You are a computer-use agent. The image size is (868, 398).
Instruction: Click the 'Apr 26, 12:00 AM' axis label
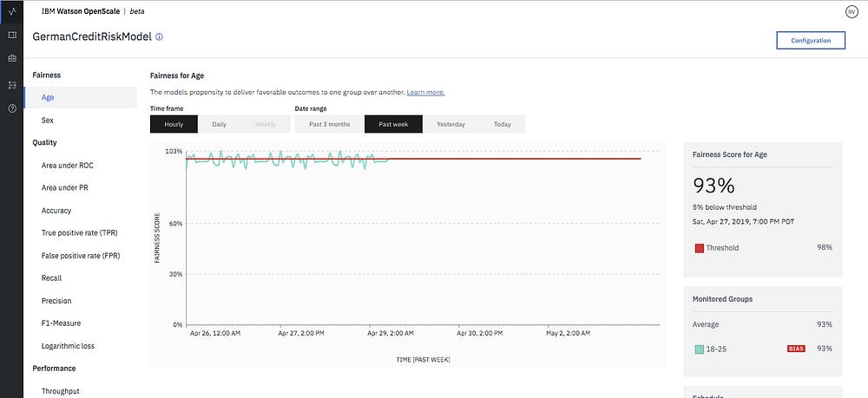click(214, 333)
